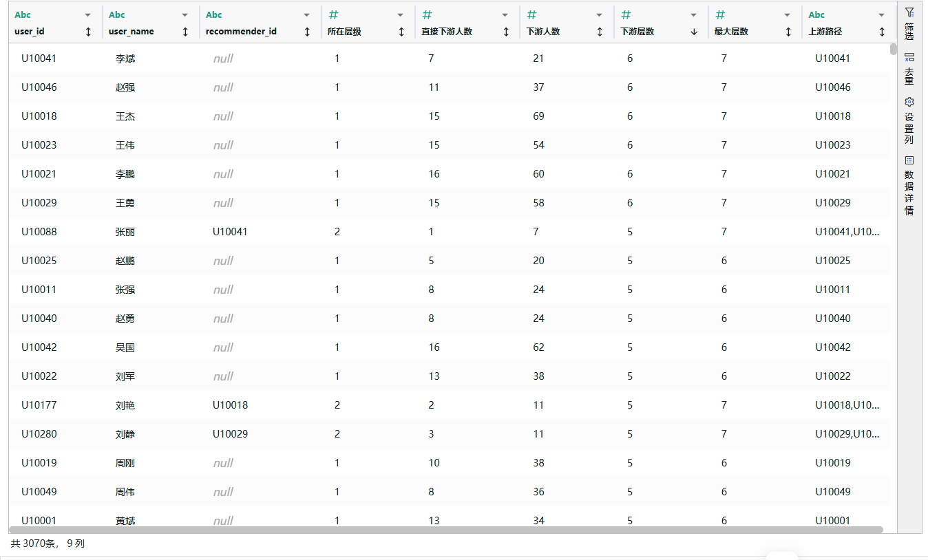
Task: Select 上游路径 cell U10046
Action: 833,87
